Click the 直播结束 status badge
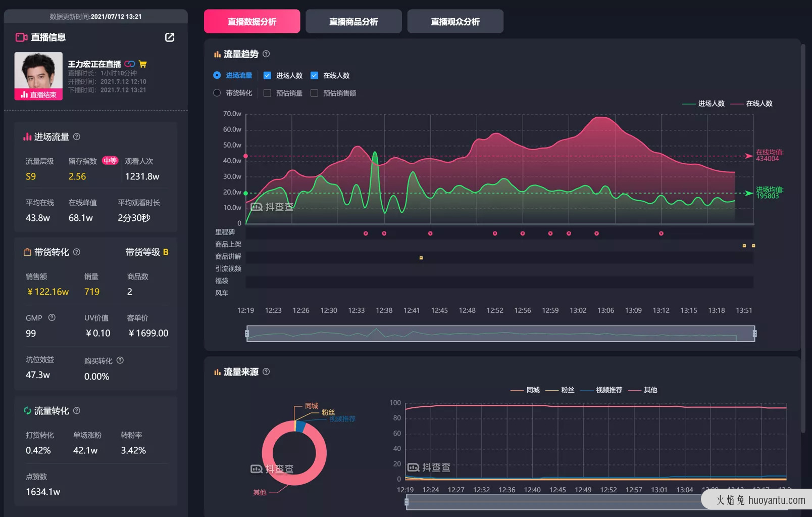The height and width of the screenshot is (517, 812). point(38,95)
